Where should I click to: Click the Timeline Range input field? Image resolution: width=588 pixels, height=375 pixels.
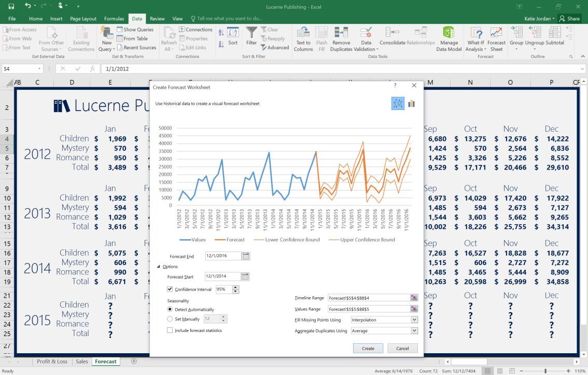point(369,298)
